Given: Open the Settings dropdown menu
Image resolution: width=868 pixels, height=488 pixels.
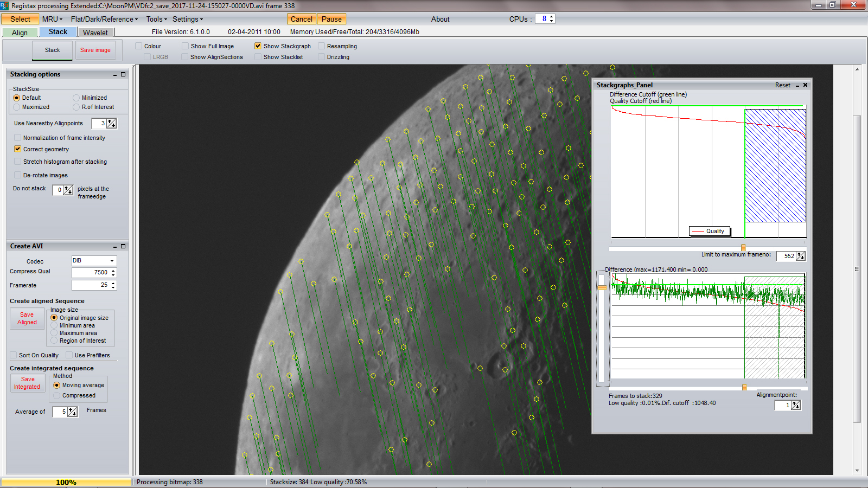Looking at the screenshot, I should pos(188,19).
